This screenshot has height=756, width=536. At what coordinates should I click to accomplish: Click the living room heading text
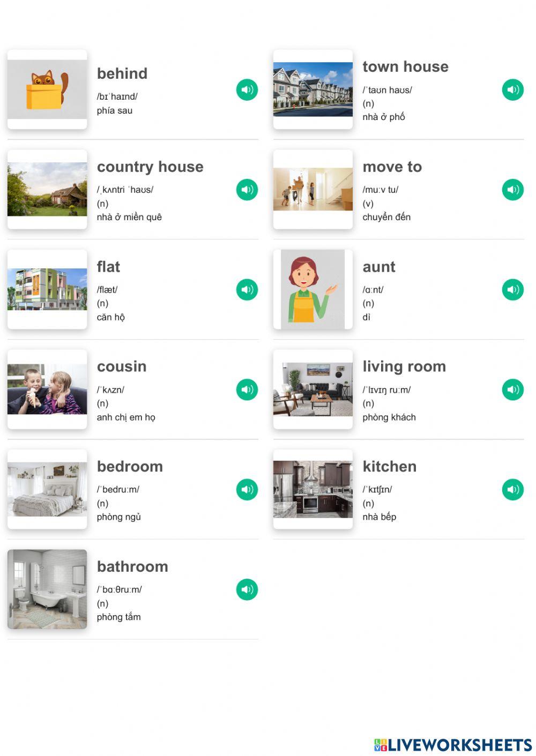click(404, 366)
